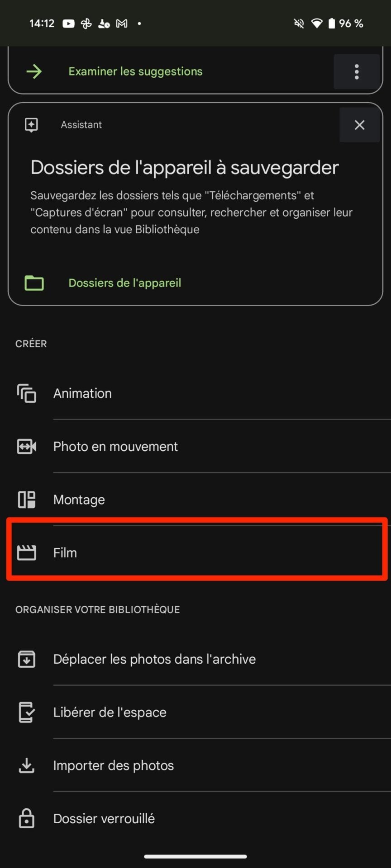Tap the Dossier verrouillé padlock icon
The width and height of the screenshot is (391, 868).
point(27,818)
